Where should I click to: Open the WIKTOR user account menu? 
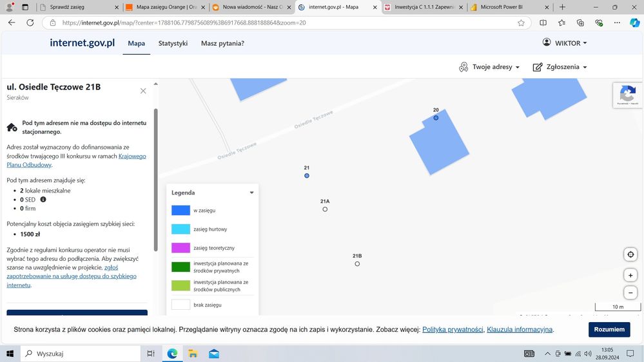pos(565,43)
